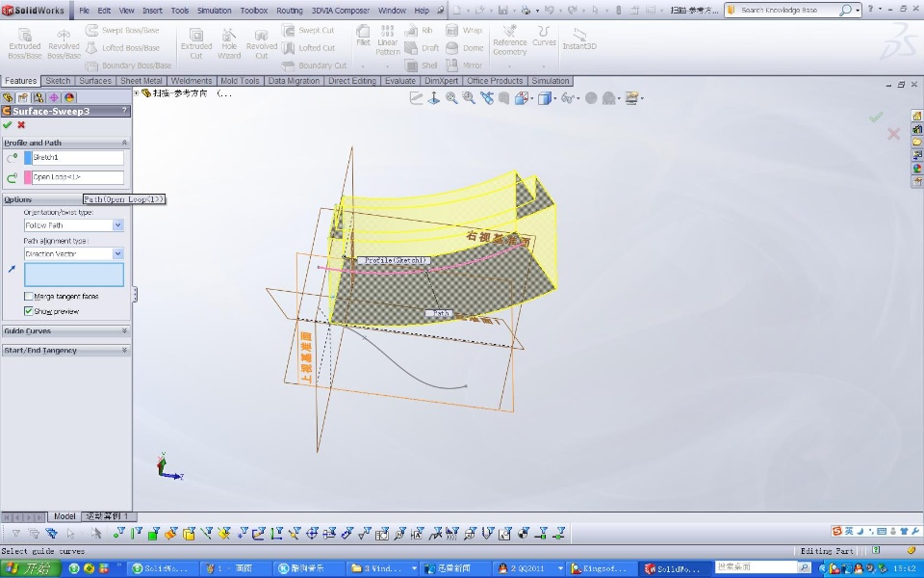This screenshot has height=578, width=924.
Task: Collapse the Profile and Path section
Action: click(124, 143)
